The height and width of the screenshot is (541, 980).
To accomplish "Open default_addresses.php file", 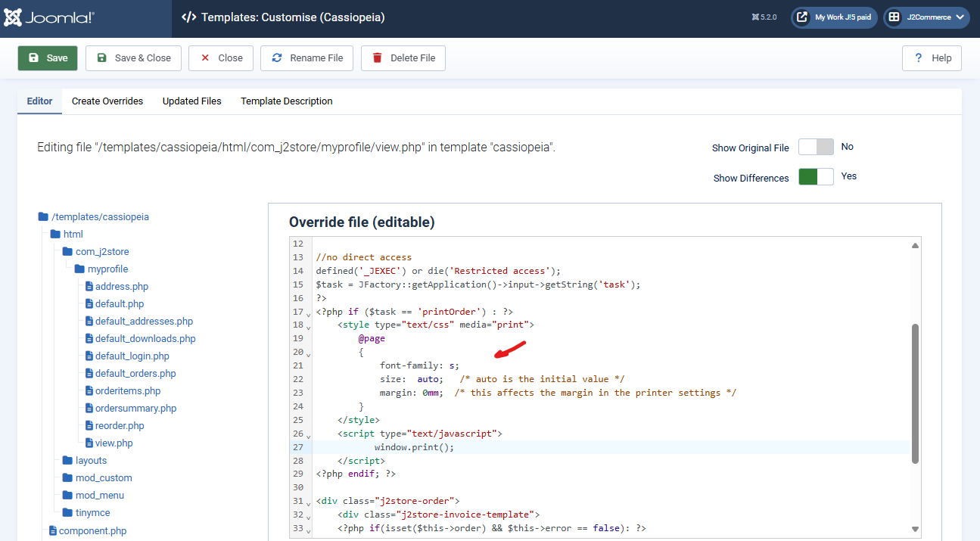I will coord(139,322).
